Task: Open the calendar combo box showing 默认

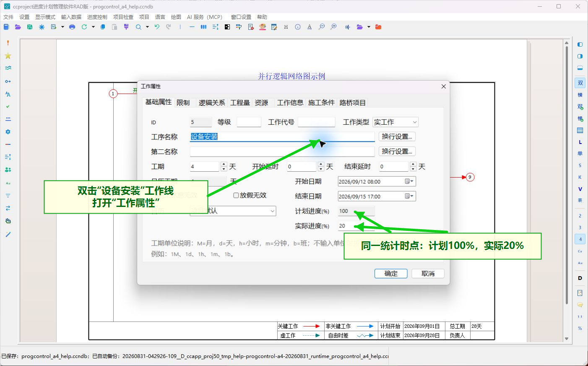Action: 233,211
